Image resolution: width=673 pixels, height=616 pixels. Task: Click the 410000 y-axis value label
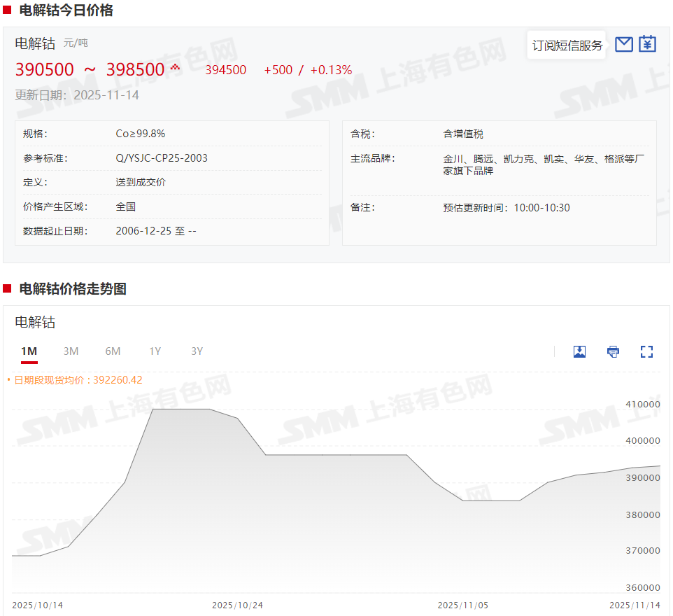pos(642,405)
